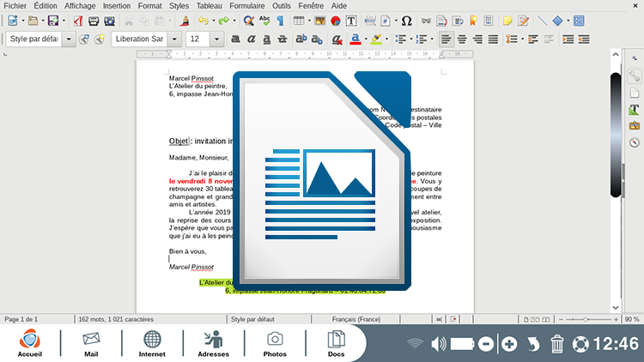This screenshot has height=362, width=644.
Task: Redo with the green arrow
Action: 223,21
